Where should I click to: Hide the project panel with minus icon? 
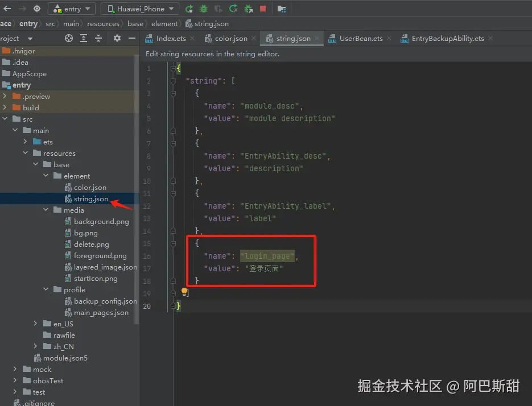[132, 38]
